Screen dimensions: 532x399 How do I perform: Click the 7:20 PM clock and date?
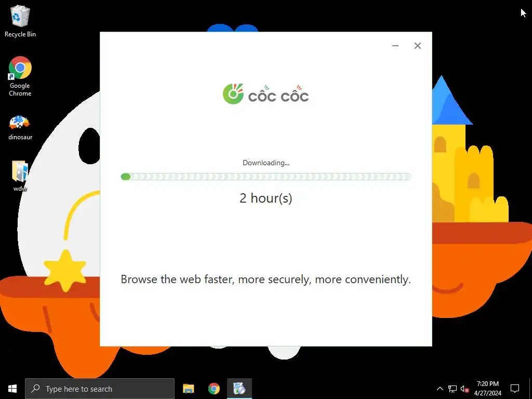487,389
